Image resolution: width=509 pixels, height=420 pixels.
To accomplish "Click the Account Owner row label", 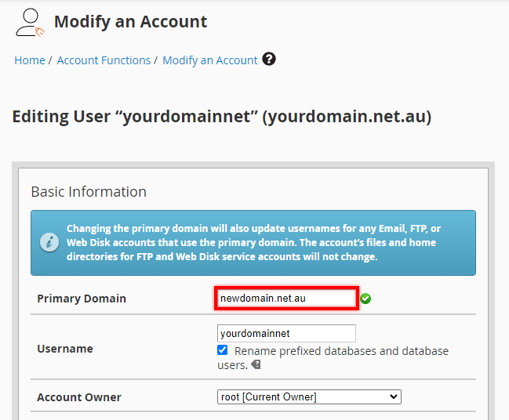I will point(79,397).
